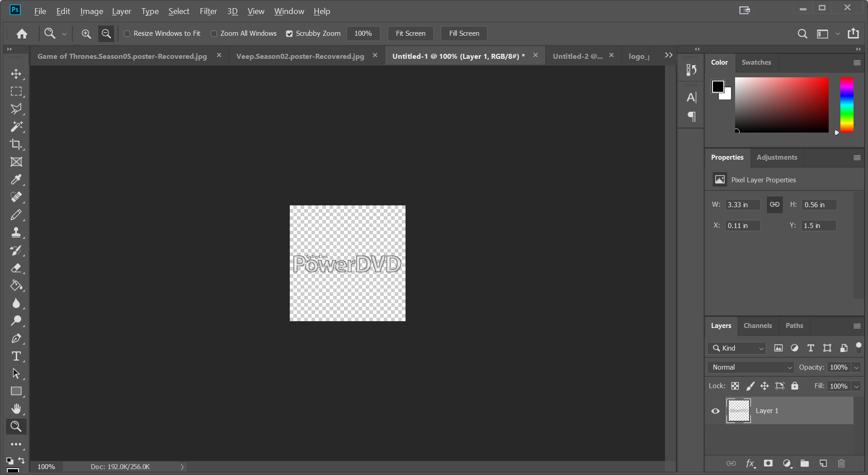The image size is (868, 475).
Task: Select the Polygonal Lasso tool
Action: click(16, 109)
